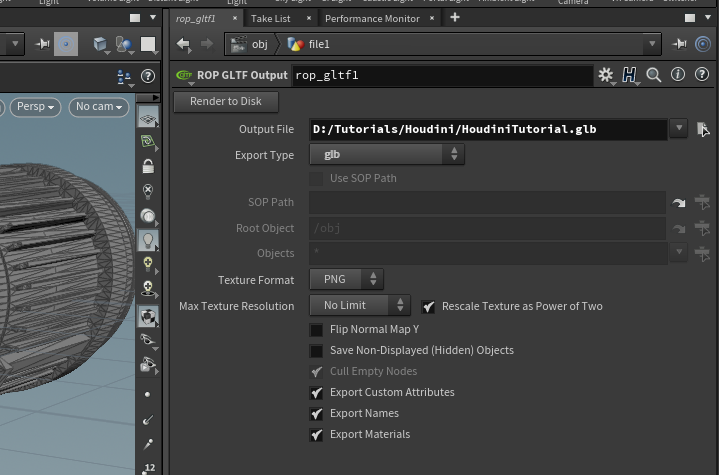Open the Texture Format PNG dropdown
The image size is (719, 475).
click(x=346, y=280)
